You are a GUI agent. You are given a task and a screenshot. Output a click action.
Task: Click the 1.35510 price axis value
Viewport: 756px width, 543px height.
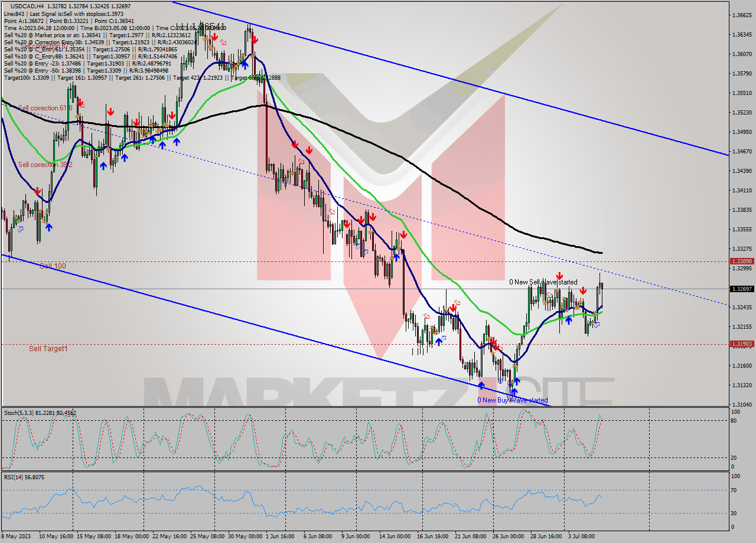[x=741, y=93]
